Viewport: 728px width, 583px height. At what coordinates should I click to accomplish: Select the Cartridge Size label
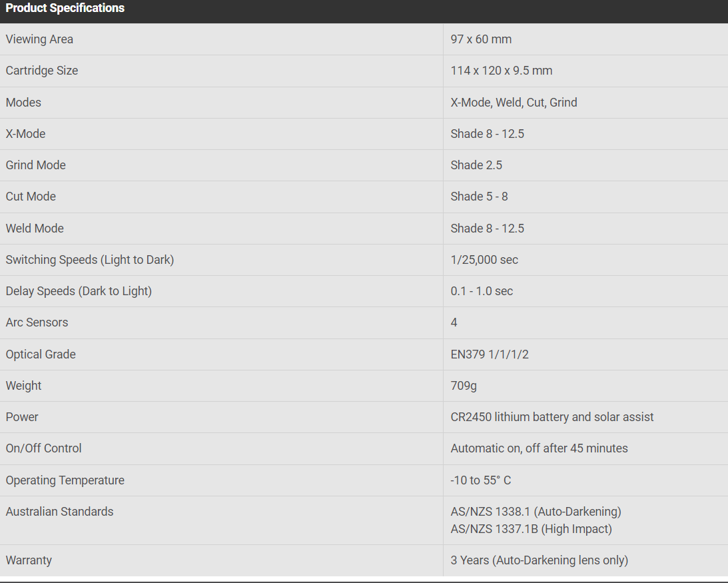(x=41, y=71)
